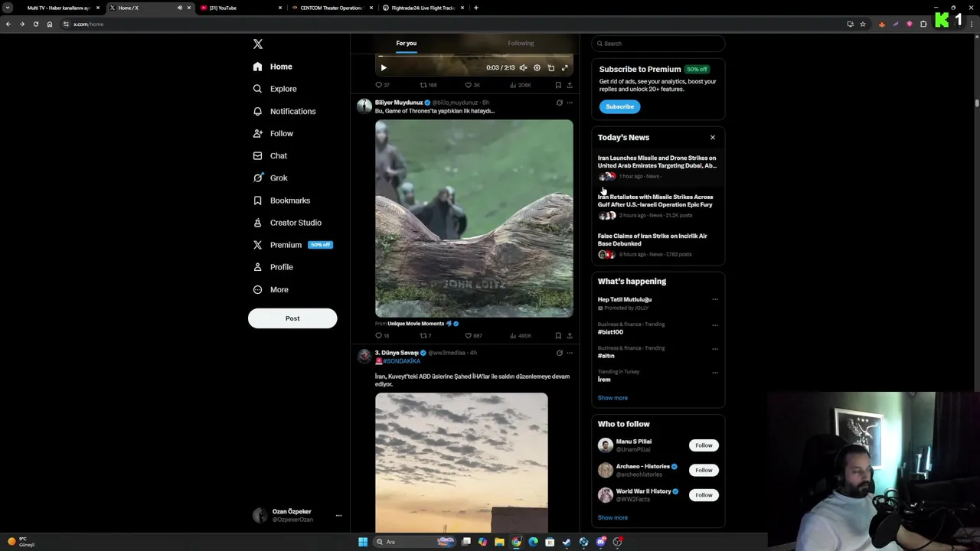Screen dimensions: 980x551
Task: Bookmark this page with the star icon
Action: (863, 24)
